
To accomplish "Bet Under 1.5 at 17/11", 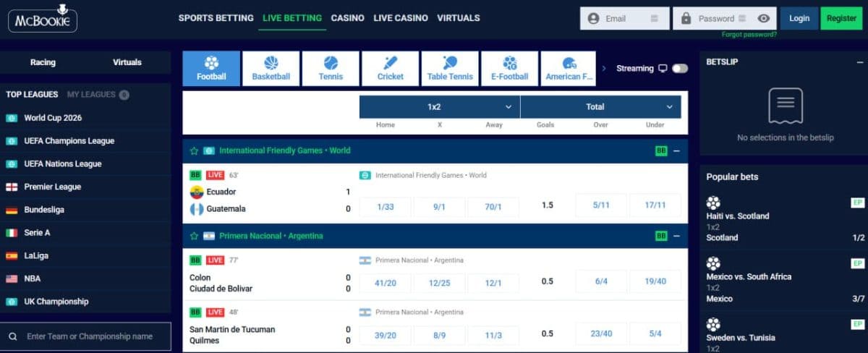I will click(x=655, y=205).
